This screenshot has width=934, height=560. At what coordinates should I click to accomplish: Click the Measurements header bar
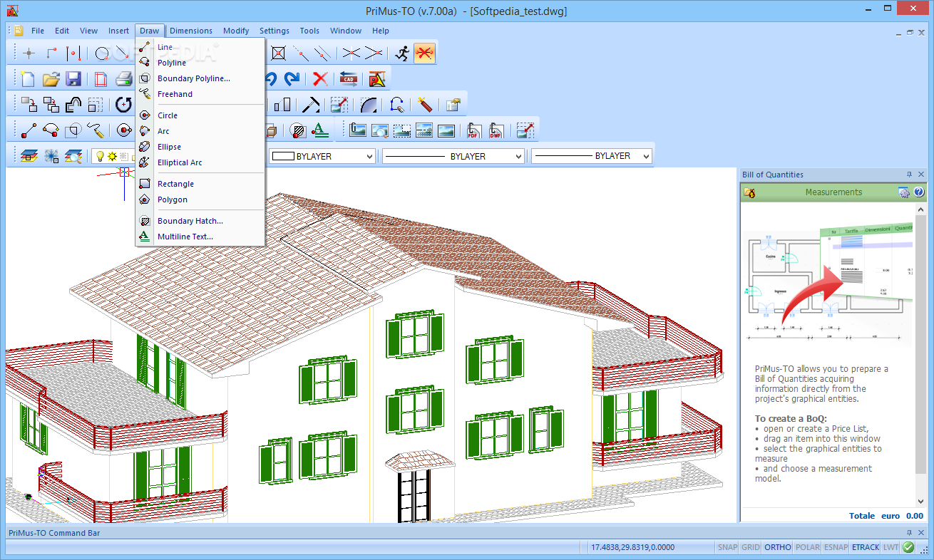click(833, 192)
